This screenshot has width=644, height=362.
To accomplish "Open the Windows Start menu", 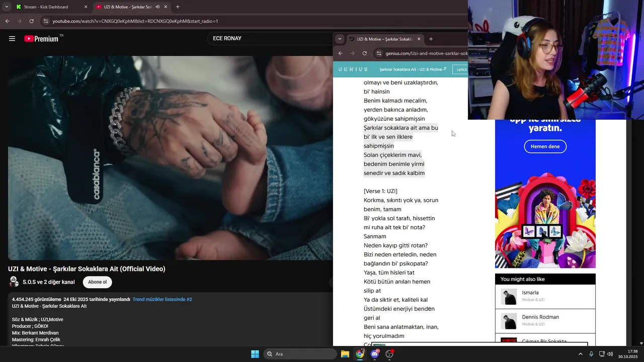I will click(255, 354).
